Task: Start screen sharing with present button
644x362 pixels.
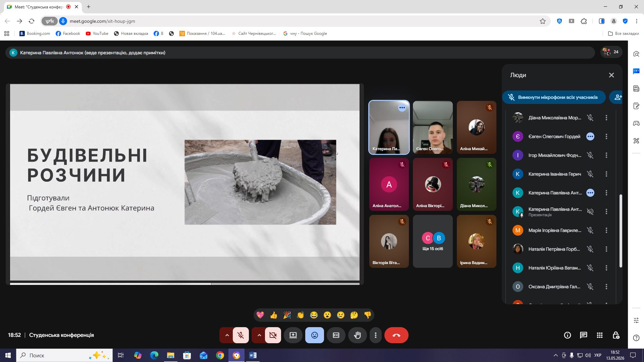Action: coord(293,335)
